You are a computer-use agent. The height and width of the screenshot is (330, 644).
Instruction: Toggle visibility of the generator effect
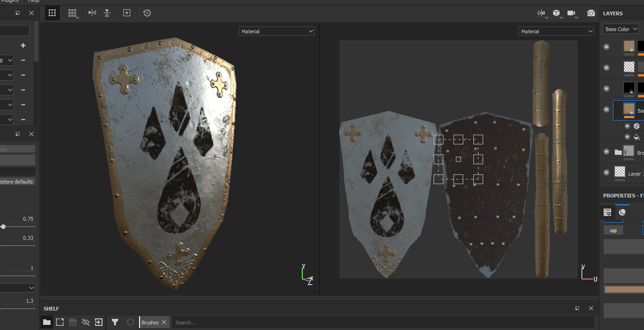point(627,126)
